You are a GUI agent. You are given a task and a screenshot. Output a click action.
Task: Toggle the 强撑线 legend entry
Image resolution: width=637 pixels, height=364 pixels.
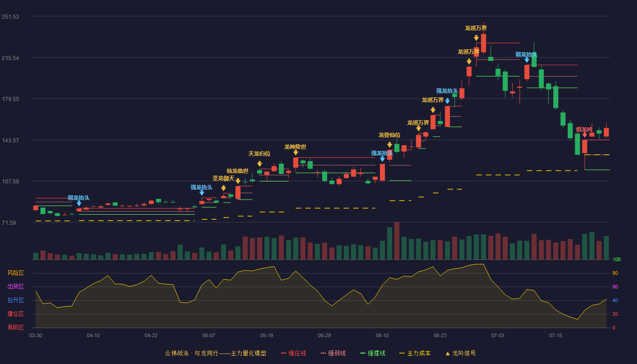coord(373,353)
